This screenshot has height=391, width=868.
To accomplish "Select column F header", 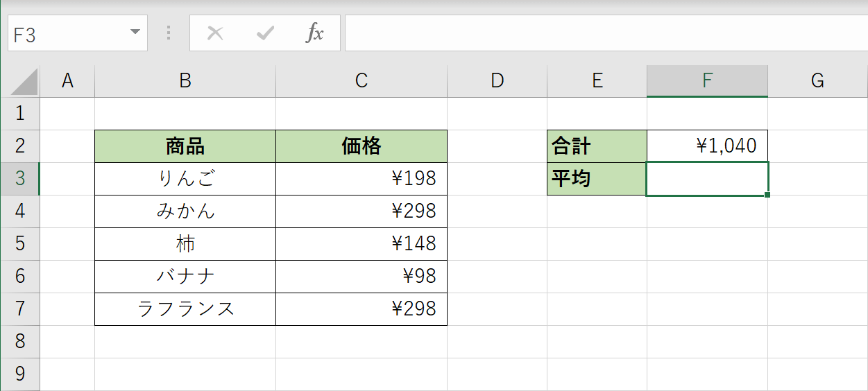I will 706,81.
